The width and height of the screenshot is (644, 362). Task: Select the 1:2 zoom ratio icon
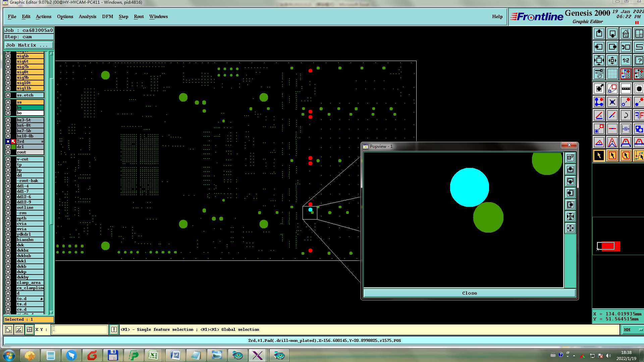pyautogui.click(x=626, y=60)
